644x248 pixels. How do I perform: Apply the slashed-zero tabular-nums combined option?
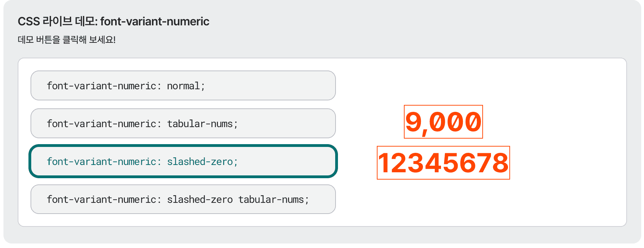click(x=183, y=199)
